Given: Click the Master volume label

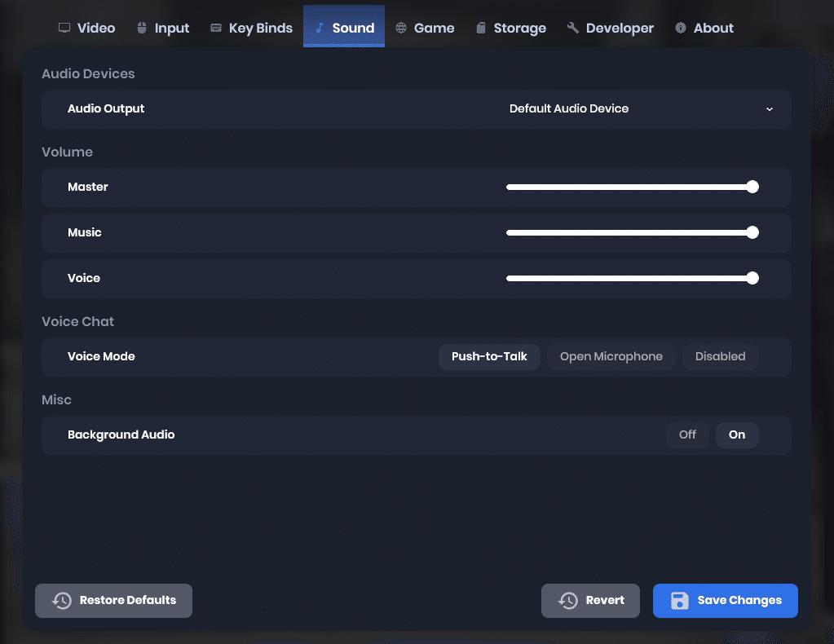Looking at the screenshot, I should pyautogui.click(x=88, y=187).
